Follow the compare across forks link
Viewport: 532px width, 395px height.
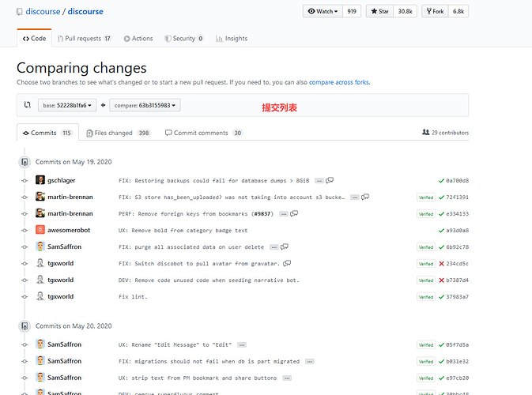pos(339,82)
